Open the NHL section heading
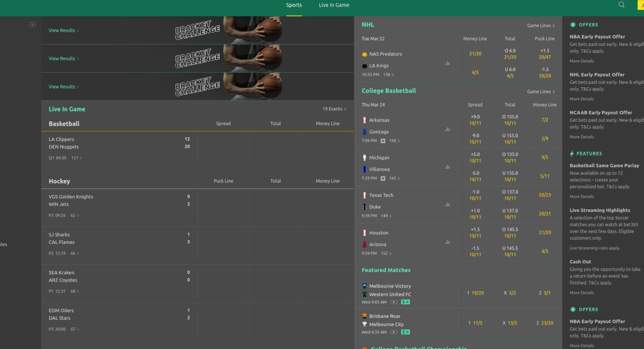 coord(368,24)
